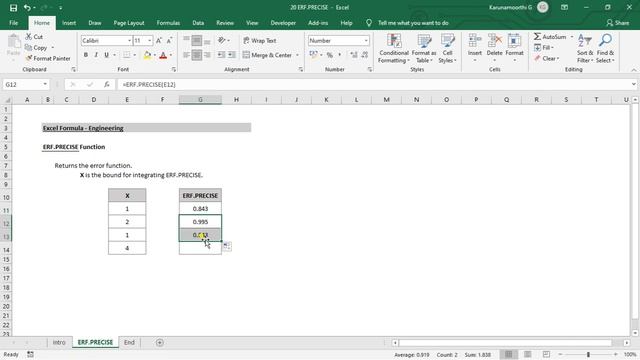
Task: Select the cell with value 0.995
Action: tap(200, 222)
